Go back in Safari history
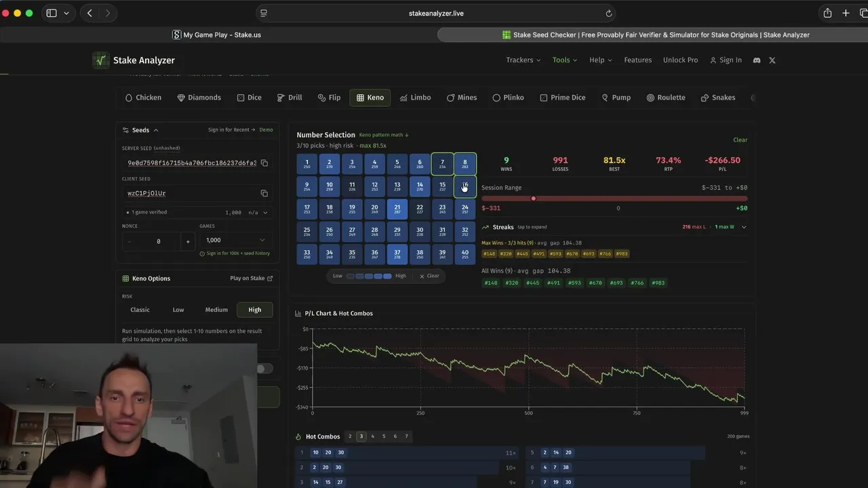 pyautogui.click(x=90, y=13)
